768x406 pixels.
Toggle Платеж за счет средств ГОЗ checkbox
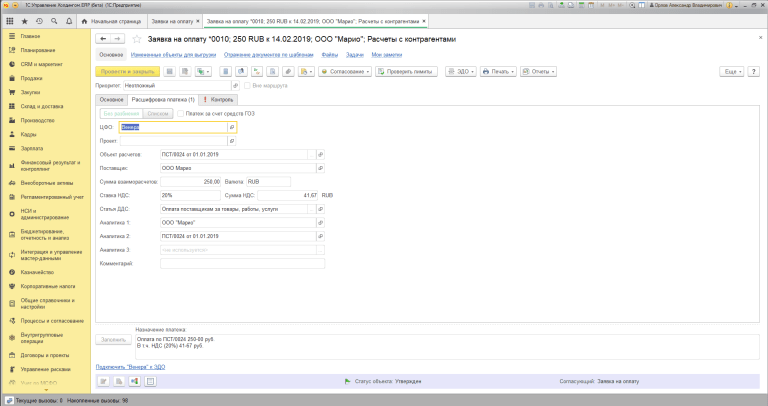tap(181, 114)
